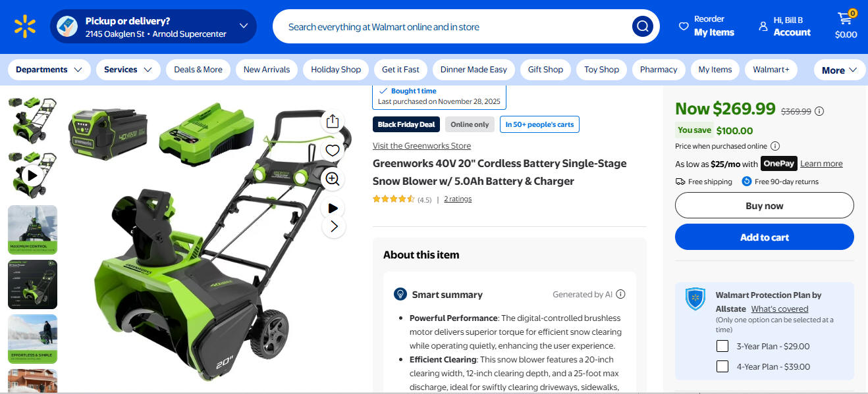The width and height of the screenshot is (868, 394).
Task: Open the Holiday Shop menu item
Action: [336, 70]
